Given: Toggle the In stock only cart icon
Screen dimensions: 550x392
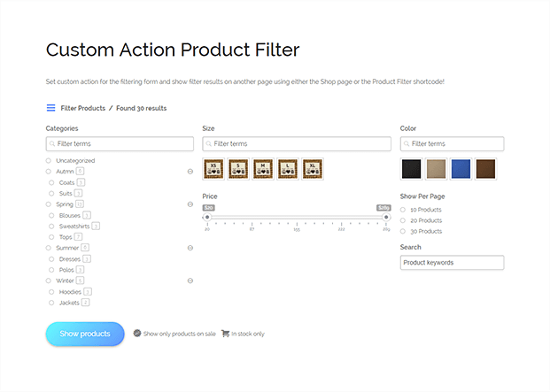Looking at the screenshot, I should click(225, 333).
